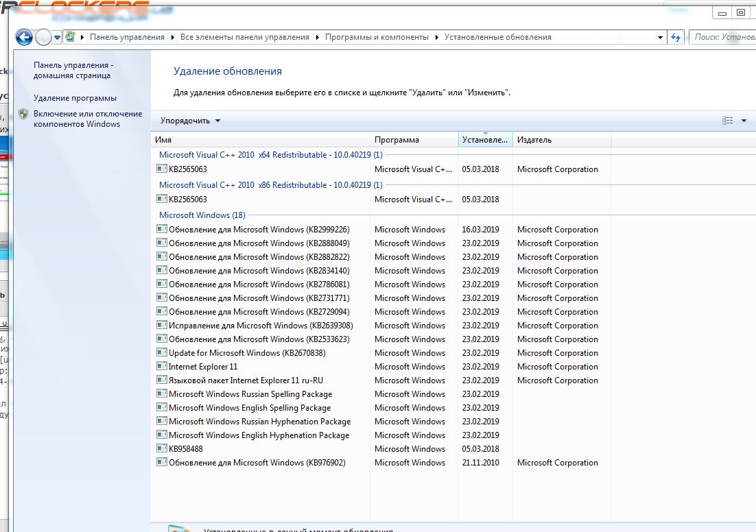Select 'Программы и компоненты' breadcrumb
Screen dimensions: 756x532
[x=377, y=37]
